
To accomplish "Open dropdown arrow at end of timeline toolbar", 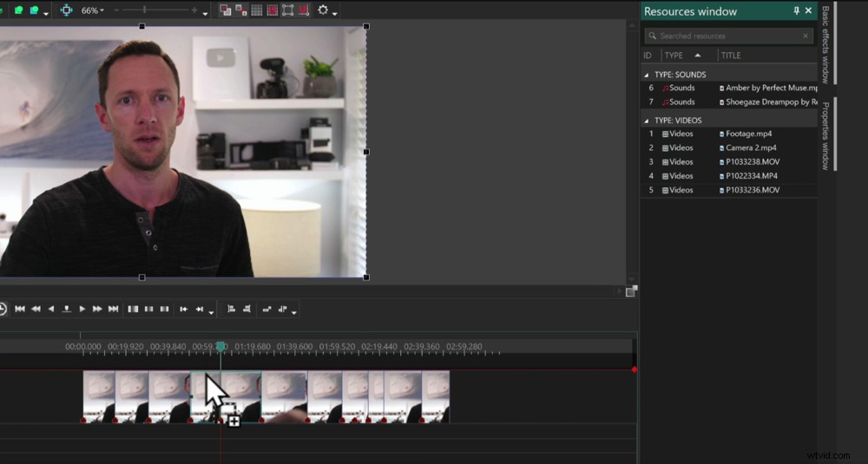I will pos(294,313).
